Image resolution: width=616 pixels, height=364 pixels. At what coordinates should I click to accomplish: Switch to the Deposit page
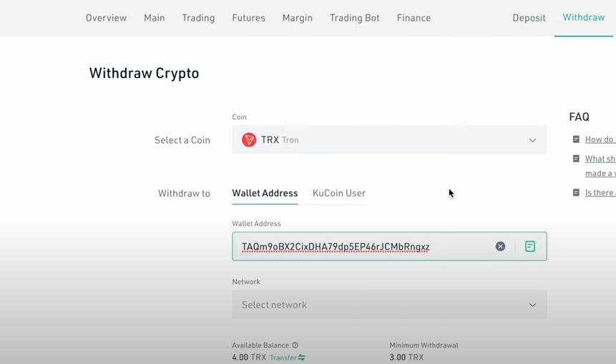tap(529, 18)
